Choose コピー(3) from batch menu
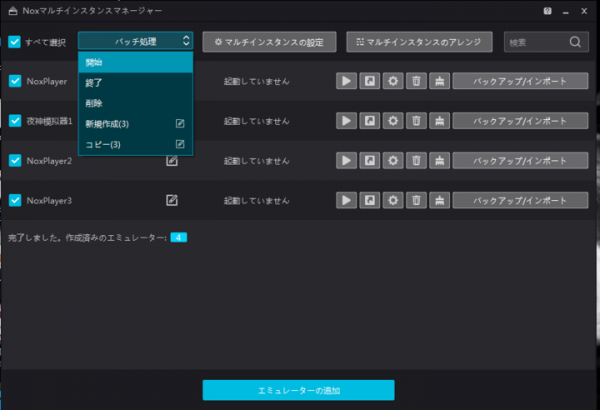The image size is (600, 410). [135, 144]
